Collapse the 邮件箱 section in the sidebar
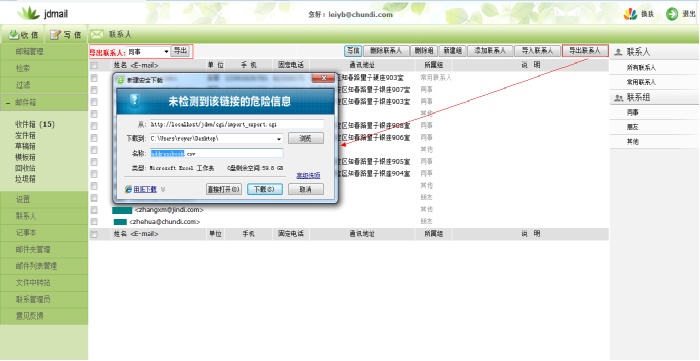 (x=8, y=103)
